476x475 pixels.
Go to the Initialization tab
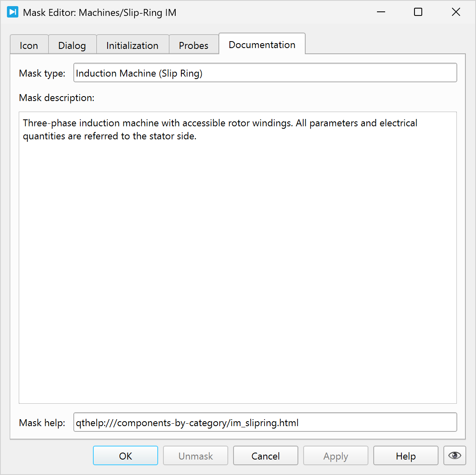(132, 45)
